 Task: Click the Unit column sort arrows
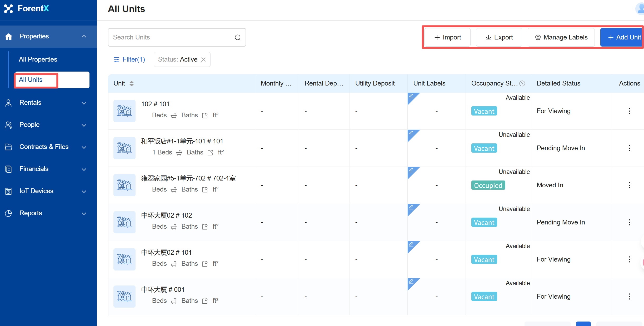point(132,83)
